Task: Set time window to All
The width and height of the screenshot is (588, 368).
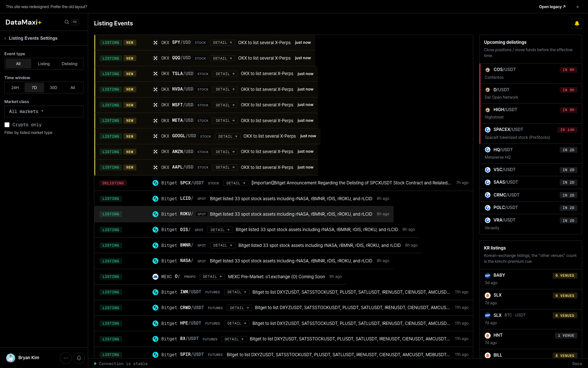Action: click(72, 88)
